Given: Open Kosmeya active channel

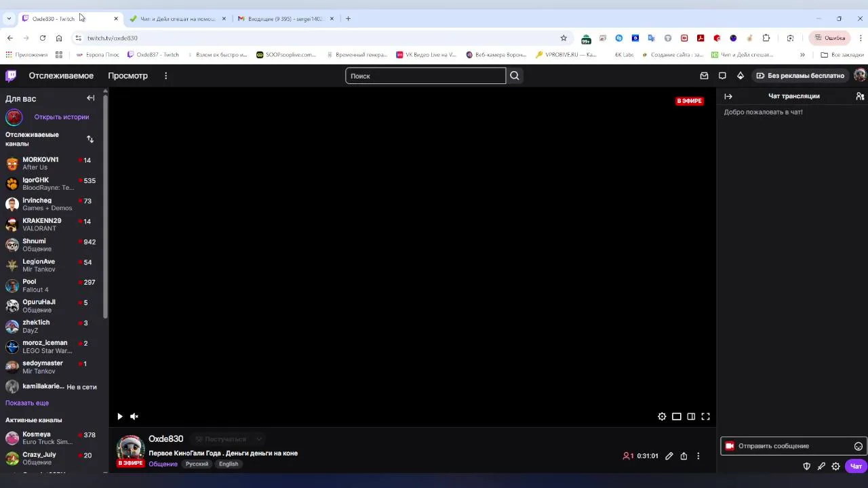Looking at the screenshot, I should click(x=51, y=438).
